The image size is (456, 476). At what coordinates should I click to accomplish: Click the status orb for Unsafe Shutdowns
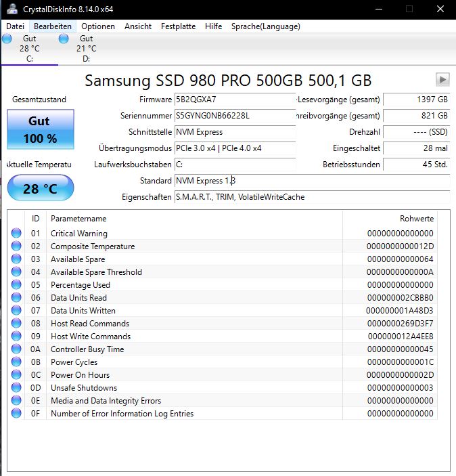[x=16, y=387]
